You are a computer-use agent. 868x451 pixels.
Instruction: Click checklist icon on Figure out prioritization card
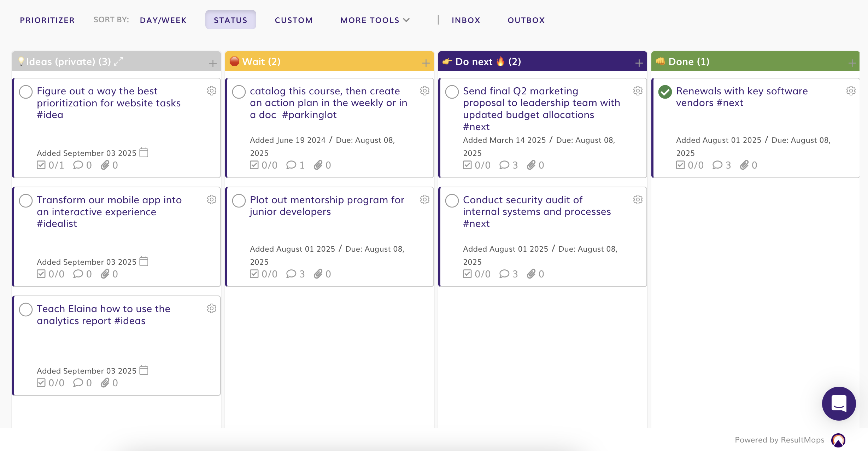pos(41,165)
